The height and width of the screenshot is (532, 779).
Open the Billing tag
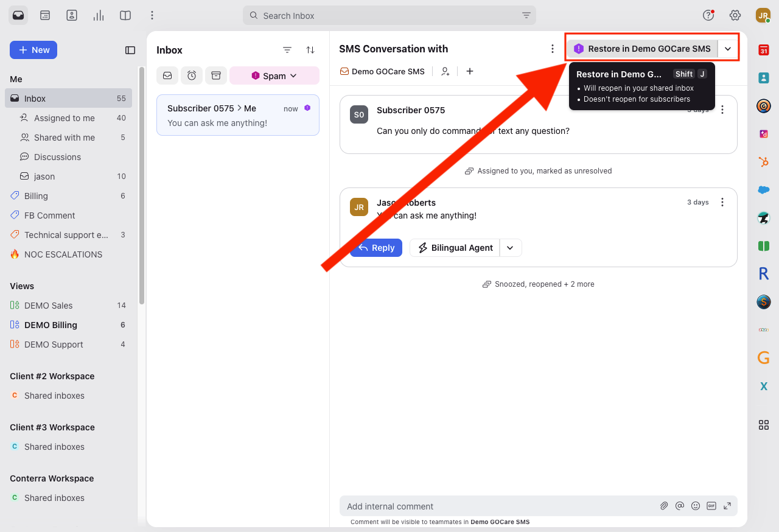[68, 196]
